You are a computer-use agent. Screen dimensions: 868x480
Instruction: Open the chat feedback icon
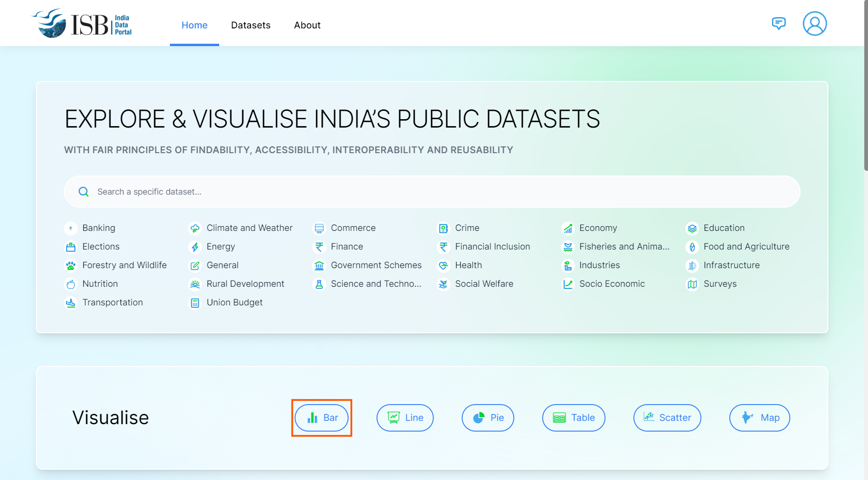pos(779,23)
